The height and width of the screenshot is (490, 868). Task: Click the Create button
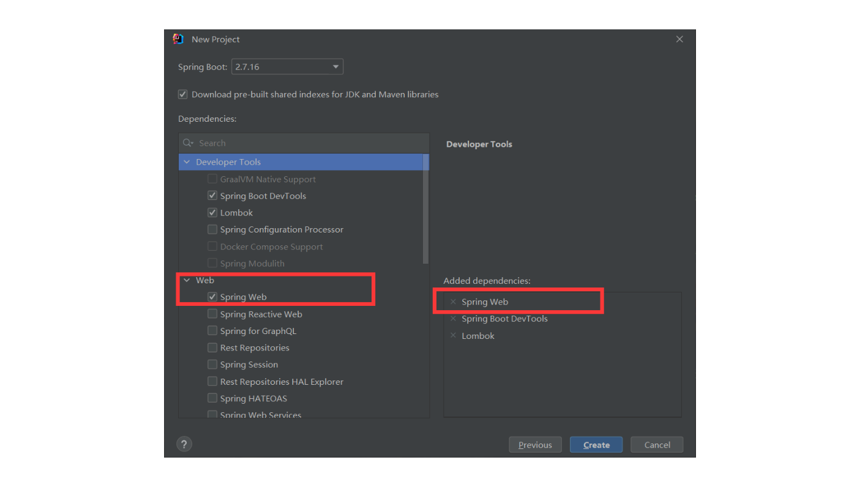point(596,445)
